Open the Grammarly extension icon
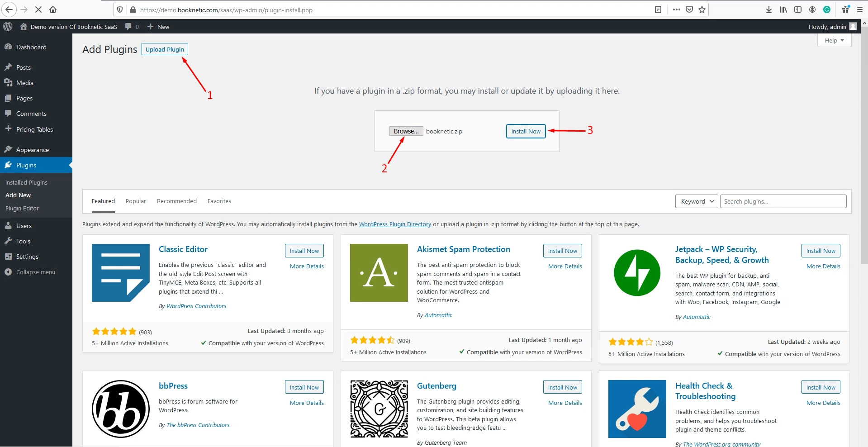This screenshot has height=447, width=868. click(x=827, y=9)
